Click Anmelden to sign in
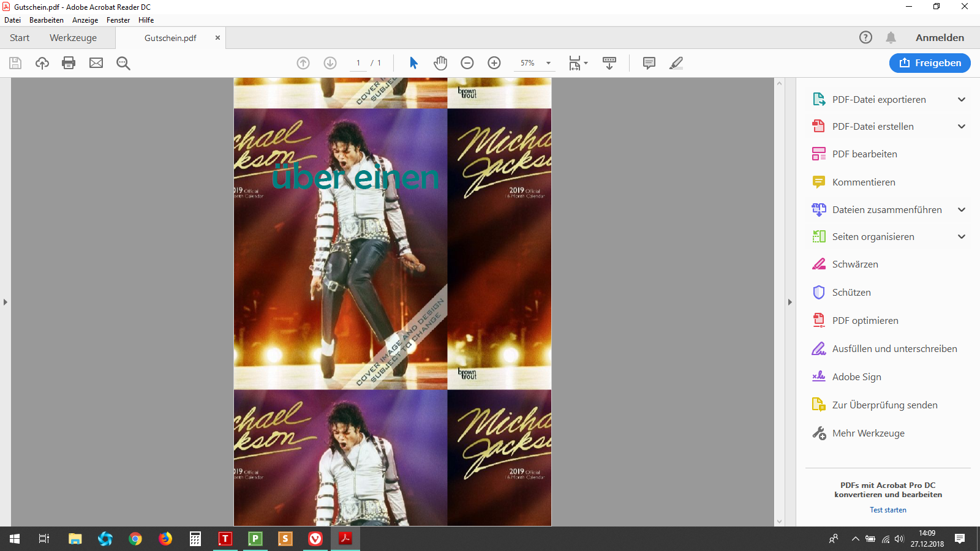 [x=940, y=37]
